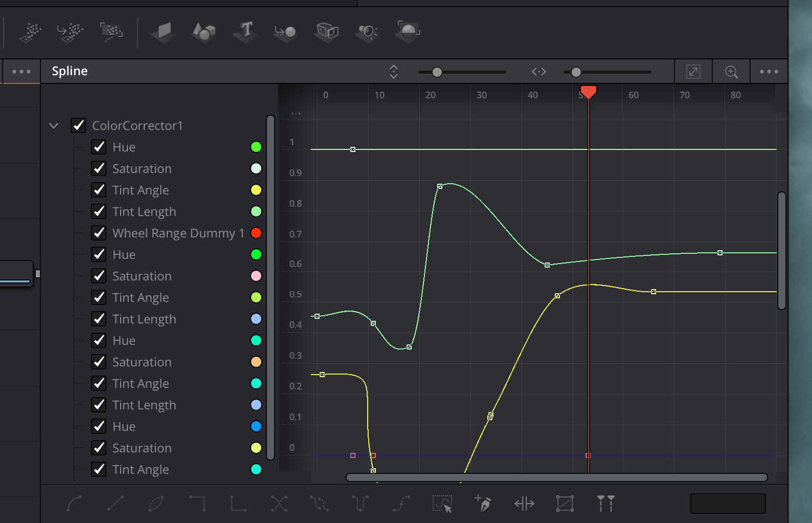Select the Tint Length row with green dot
The width and height of the screenshot is (812, 523).
[x=169, y=211]
